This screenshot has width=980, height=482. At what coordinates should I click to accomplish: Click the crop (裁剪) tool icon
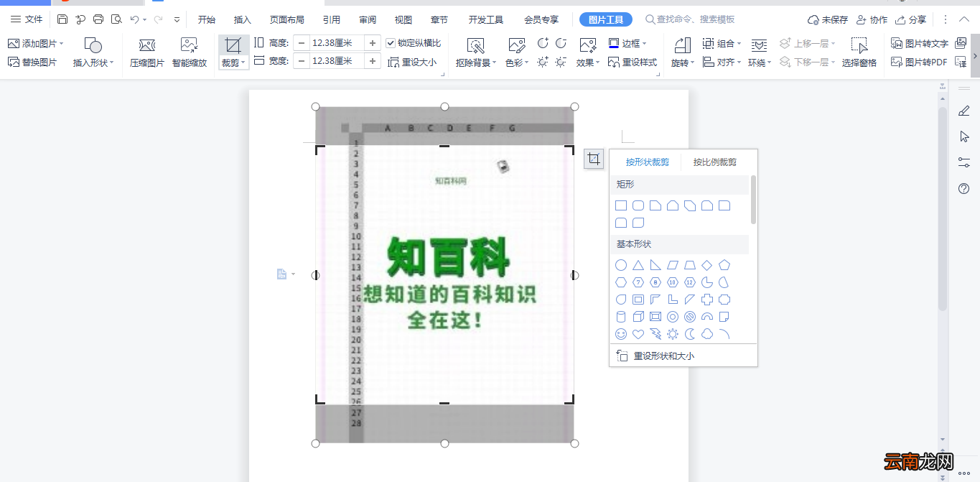tap(233, 45)
